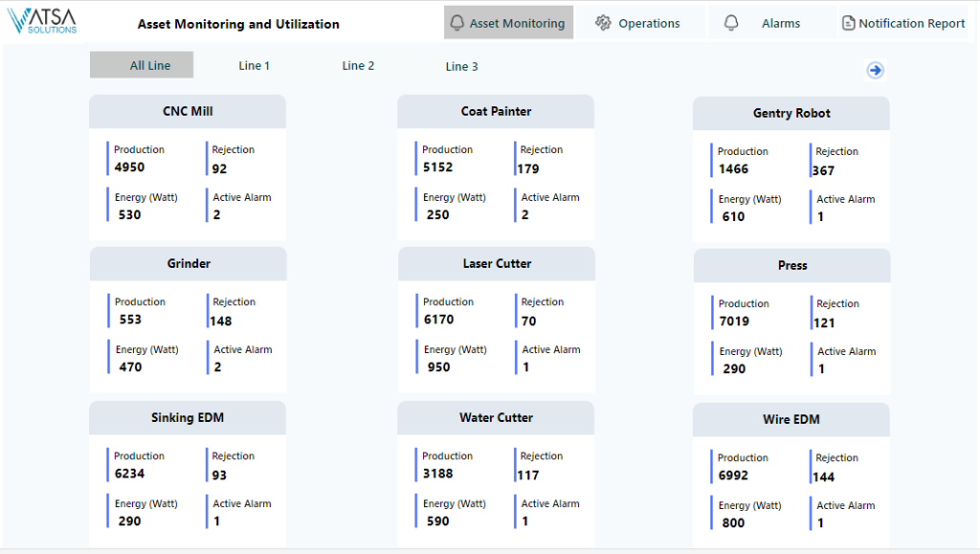The image size is (980, 554).
Task: Click the Vatsa Solutions logo
Action: (x=43, y=21)
